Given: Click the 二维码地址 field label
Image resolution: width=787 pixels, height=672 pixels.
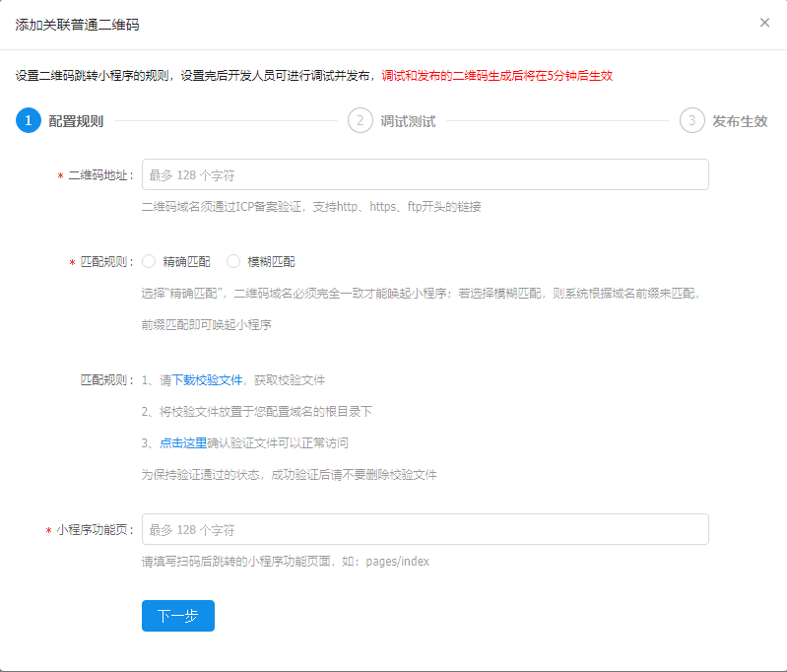Looking at the screenshot, I should [99, 175].
